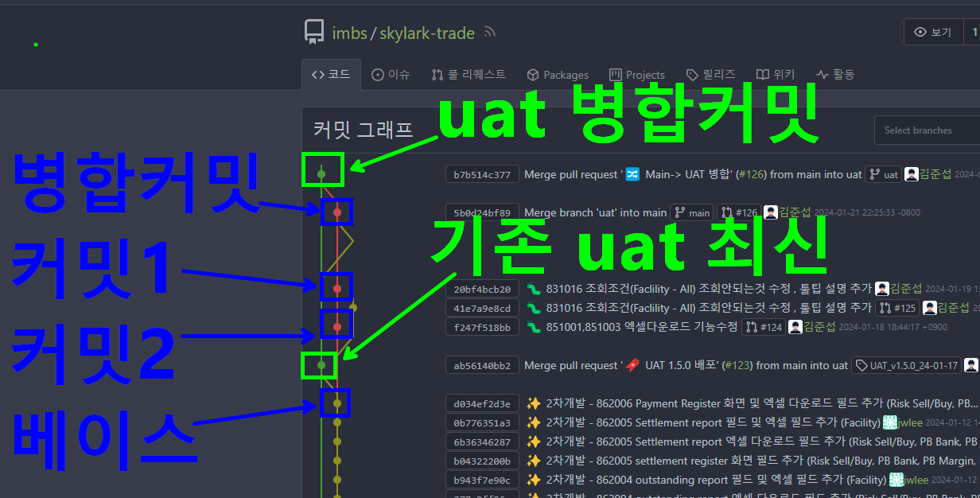Click 김준섭's avatar on the 5b0d24bf89 commit row
The image size is (980, 498).
[x=771, y=212]
